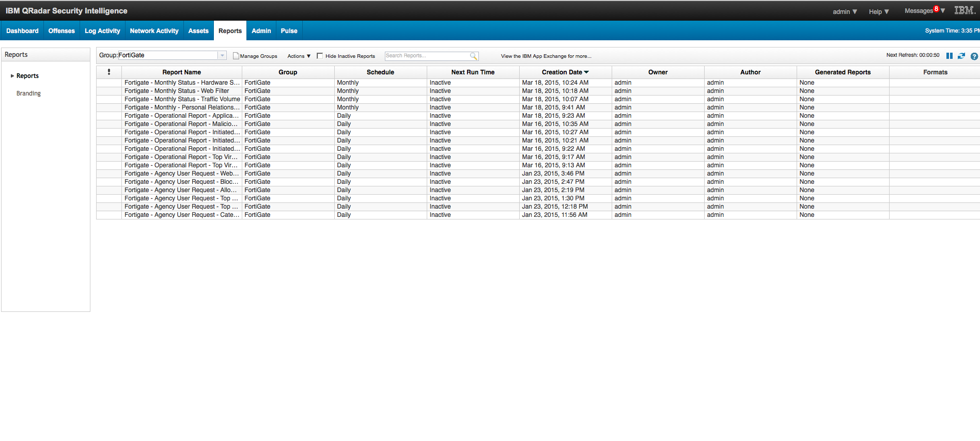Image resolution: width=980 pixels, height=441 pixels.
Task: Sort by Formats column header
Action: (x=935, y=72)
